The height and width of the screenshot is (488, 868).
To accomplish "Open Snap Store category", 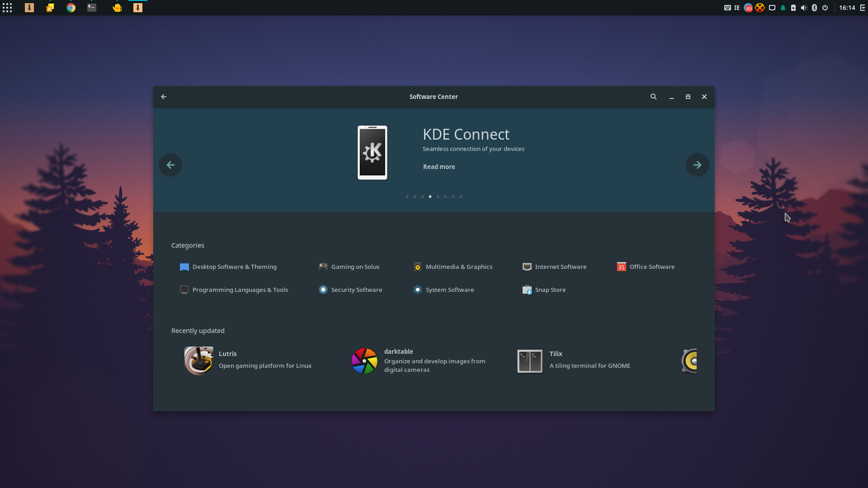I will (x=544, y=290).
